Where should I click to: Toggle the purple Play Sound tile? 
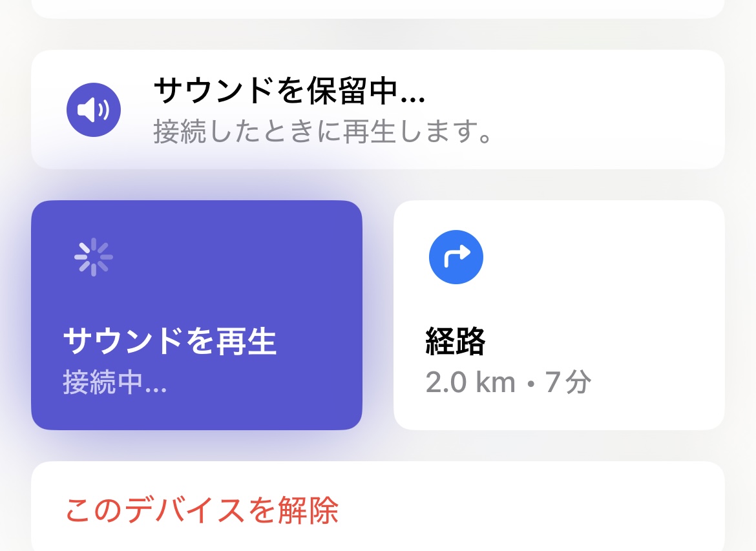196,315
